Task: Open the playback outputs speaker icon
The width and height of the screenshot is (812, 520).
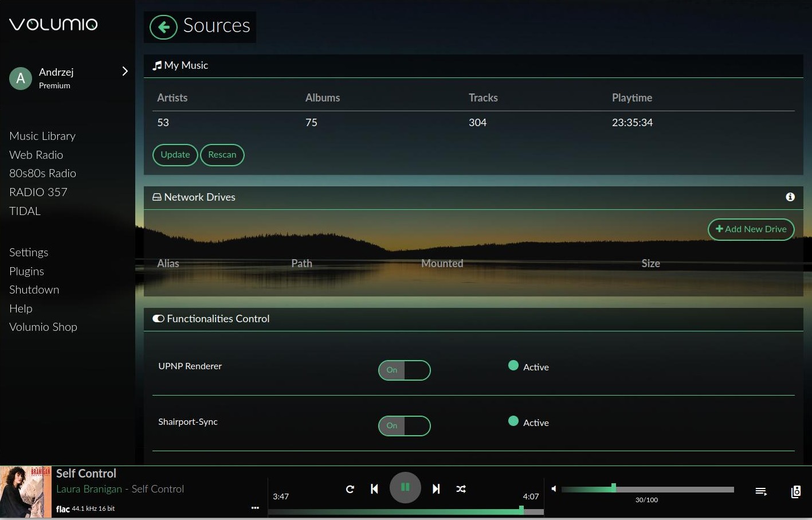Action: pyautogui.click(x=796, y=491)
